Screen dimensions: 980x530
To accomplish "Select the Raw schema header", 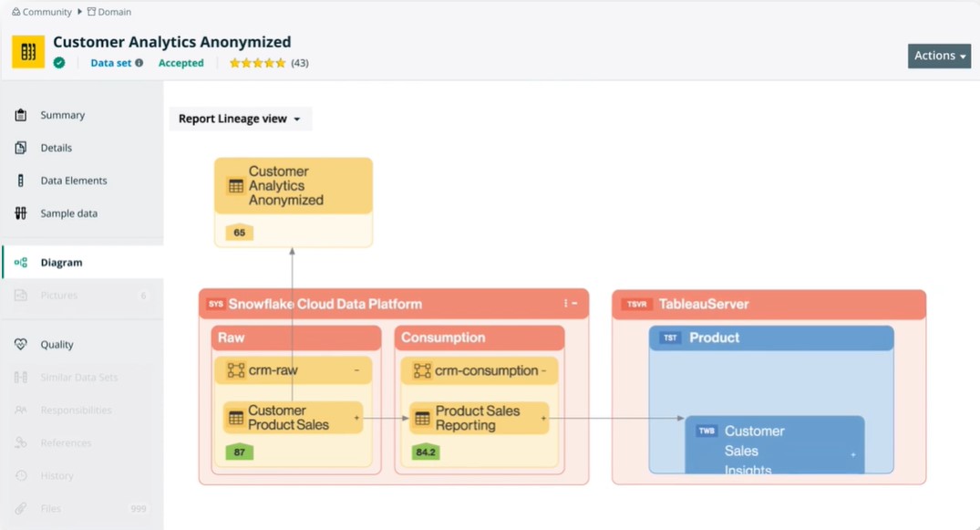I will 296,338.
